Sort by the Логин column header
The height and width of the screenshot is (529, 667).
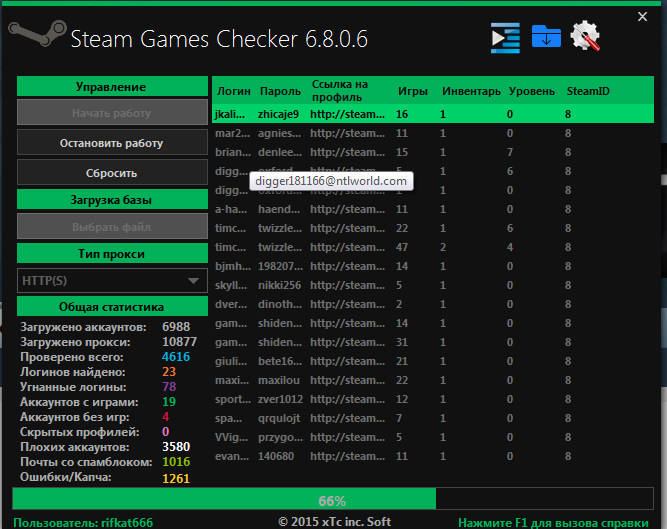(x=234, y=91)
